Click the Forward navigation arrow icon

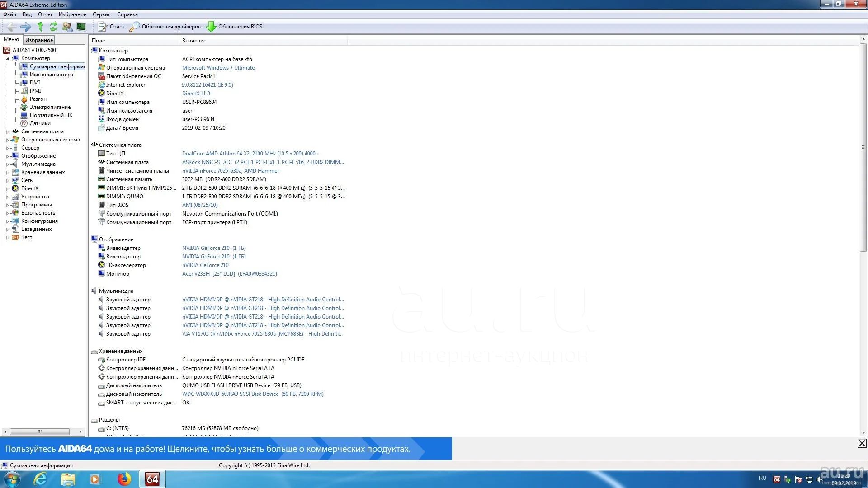point(26,27)
